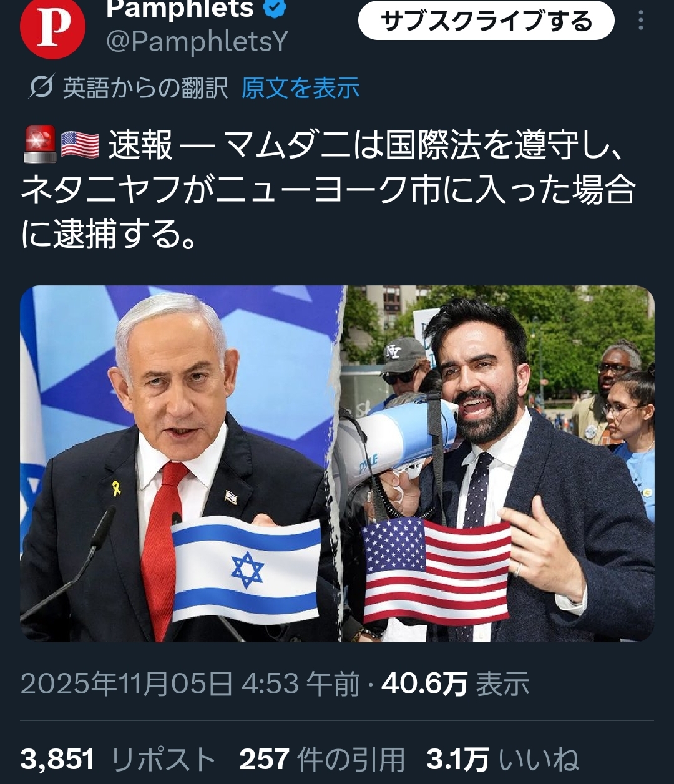Screen dimensions: 674x784
Task: Tap the blue verified badge
Action: [275, 9]
